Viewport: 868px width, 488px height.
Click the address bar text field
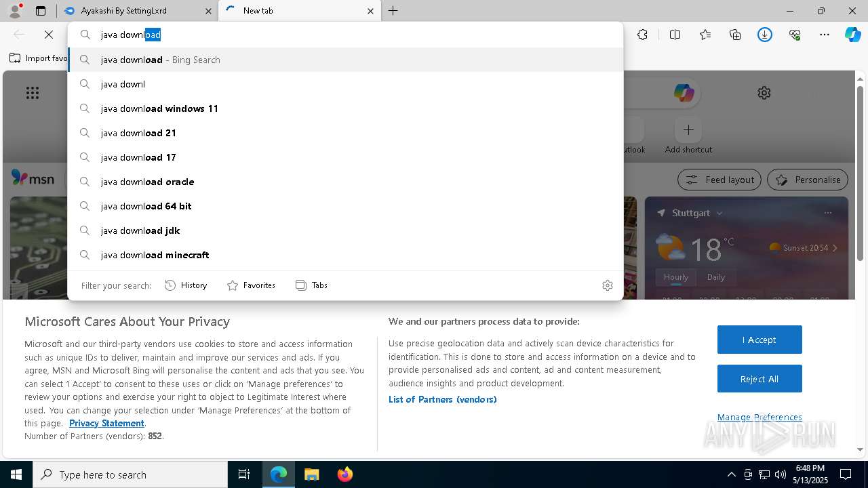click(346, 35)
